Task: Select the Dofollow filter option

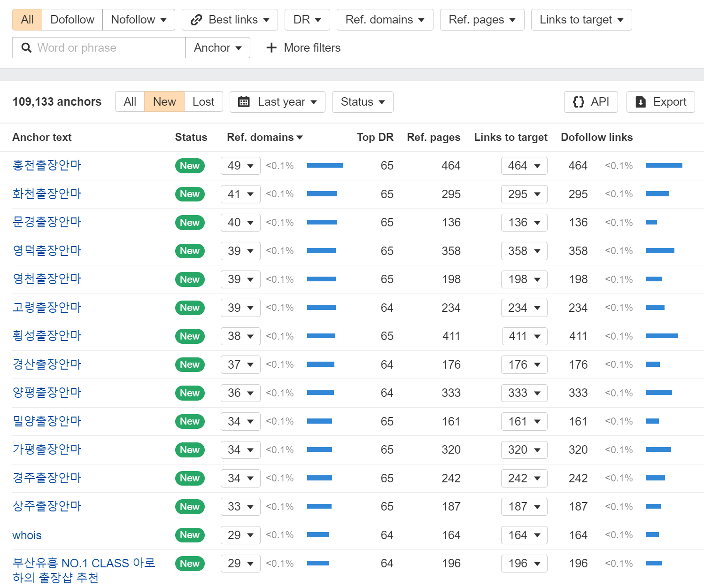Action: pyautogui.click(x=72, y=19)
